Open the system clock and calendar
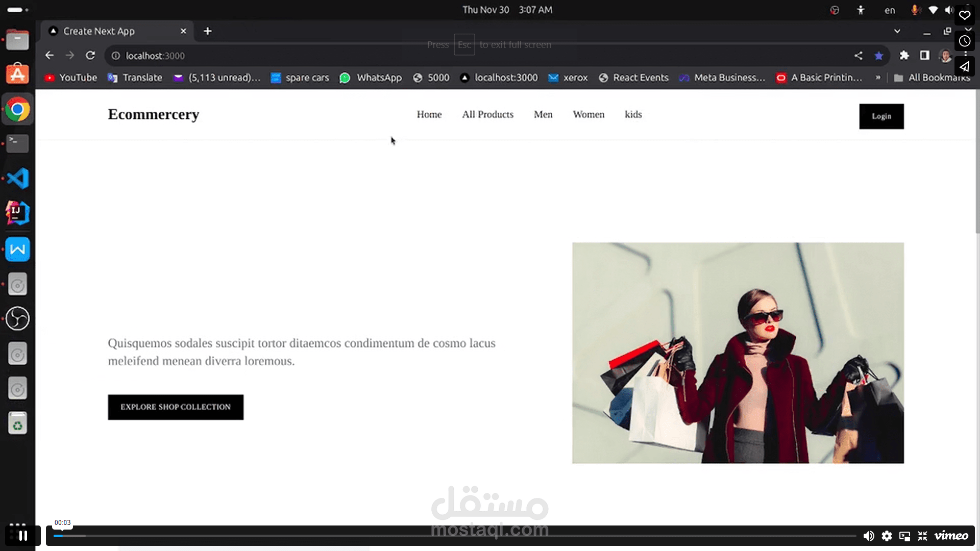Image resolution: width=980 pixels, height=551 pixels. tap(507, 10)
